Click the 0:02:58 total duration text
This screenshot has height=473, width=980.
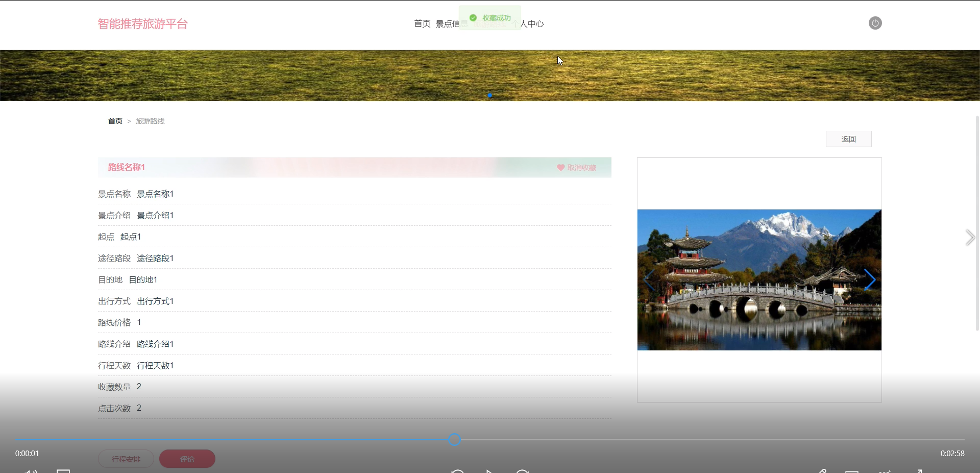tap(952, 453)
